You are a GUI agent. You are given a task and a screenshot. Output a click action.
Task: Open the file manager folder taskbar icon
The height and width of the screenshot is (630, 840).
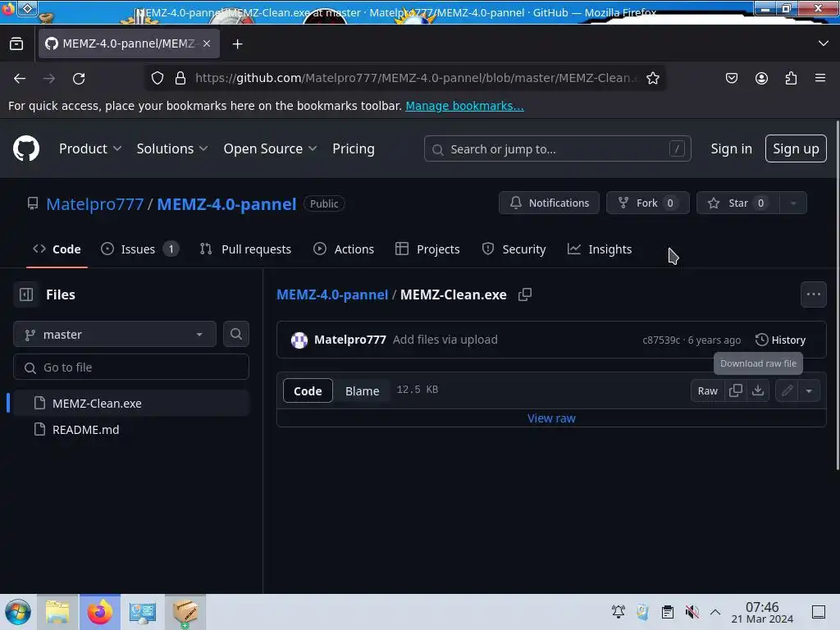[58, 612]
